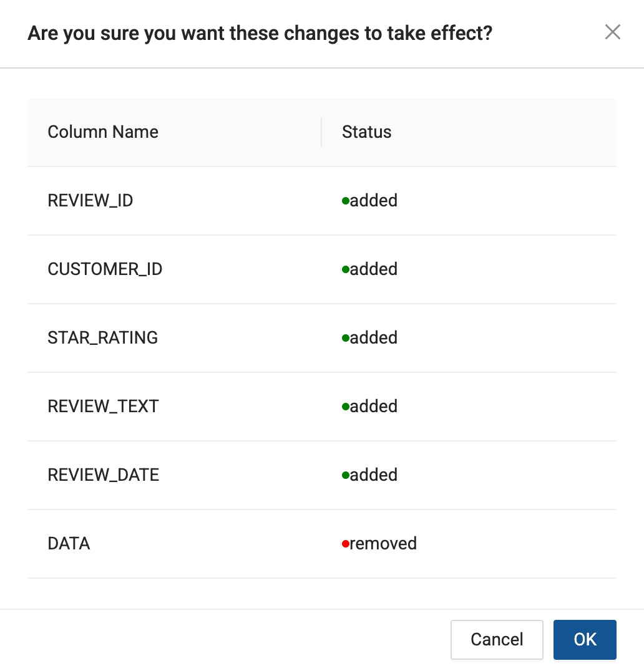Select the REVIEW_DATE column row

[x=322, y=475]
